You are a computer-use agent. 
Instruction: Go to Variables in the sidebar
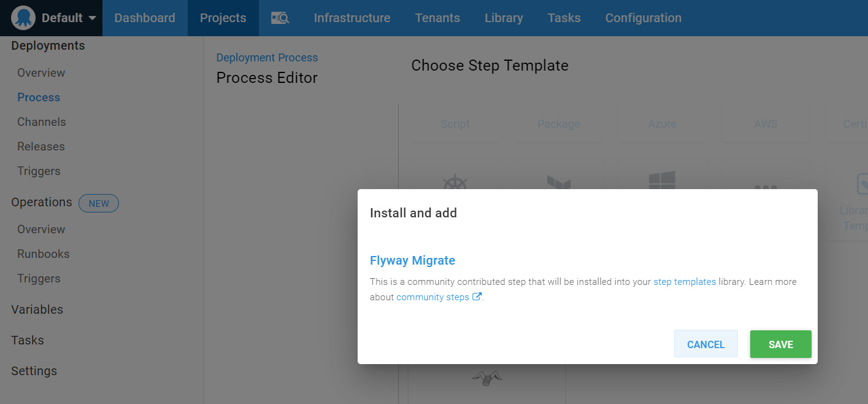37,309
